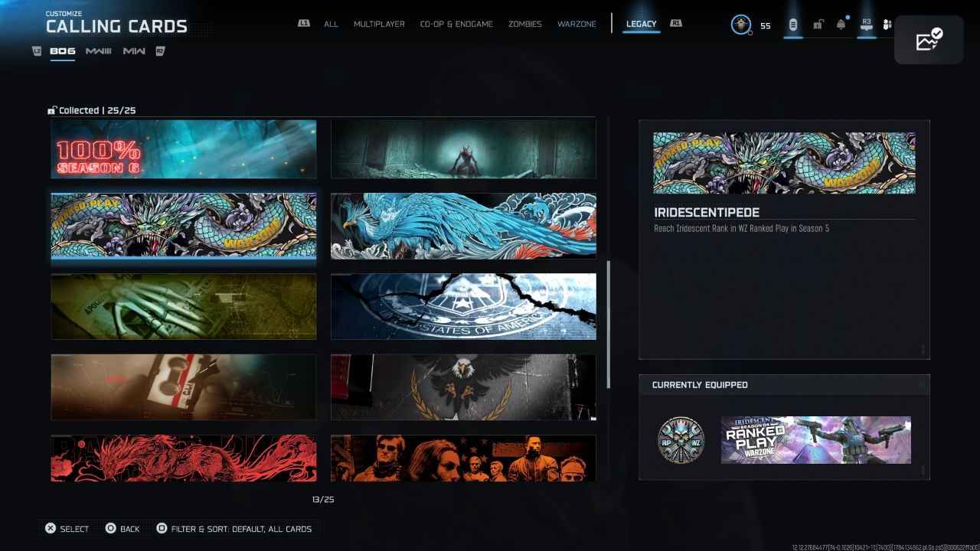The image size is (980, 551).
Task: Open the CO-OP & ENDGAME tab
Action: [x=457, y=24]
